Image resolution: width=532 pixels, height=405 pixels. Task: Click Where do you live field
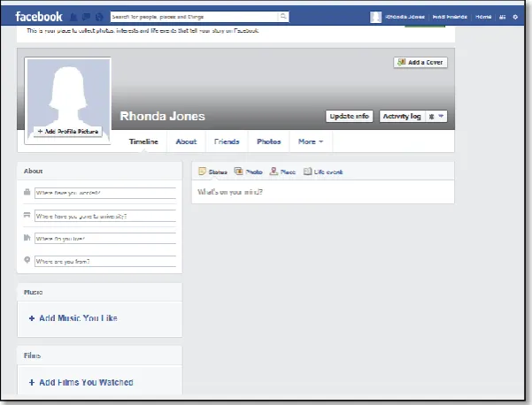(105, 239)
